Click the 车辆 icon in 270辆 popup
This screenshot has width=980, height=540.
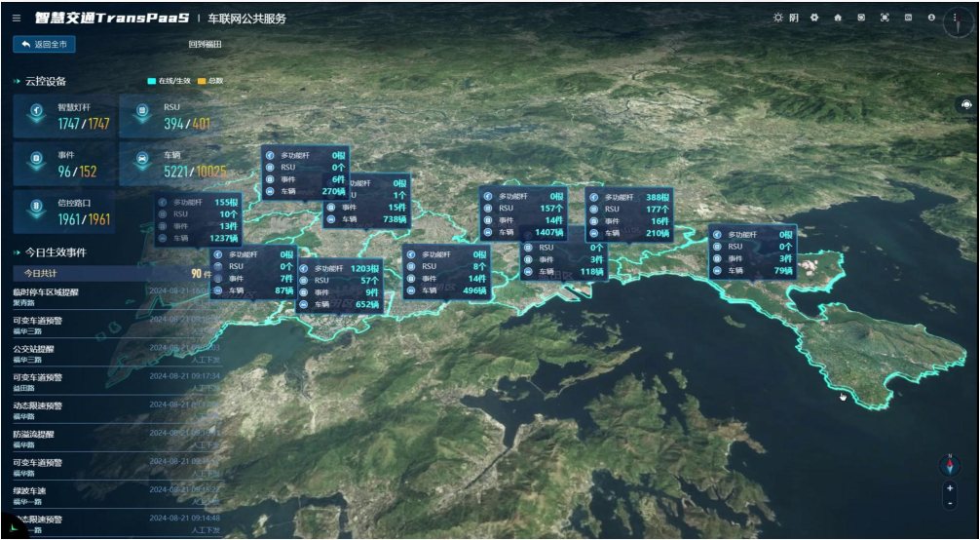pyautogui.click(x=271, y=191)
